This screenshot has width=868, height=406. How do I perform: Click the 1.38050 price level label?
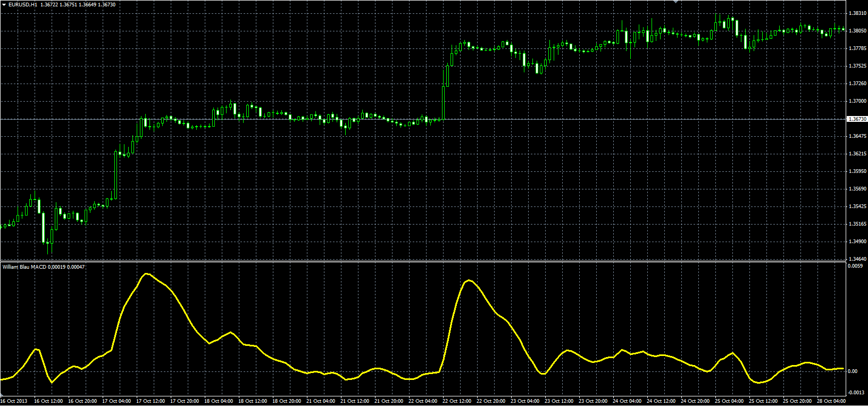[x=857, y=31]
